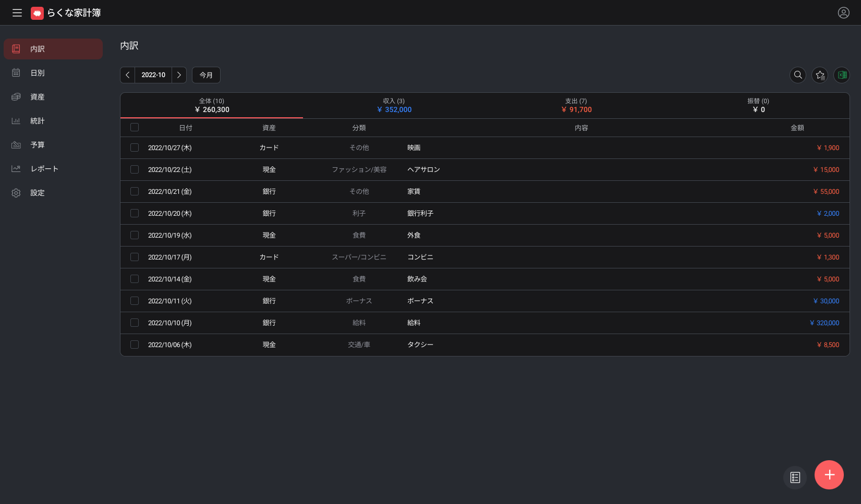Image resolution: width=861 pixels, height=504 pixels.
Task: Open the タクシー transaction entry
Action: click(x=420, y=345)
